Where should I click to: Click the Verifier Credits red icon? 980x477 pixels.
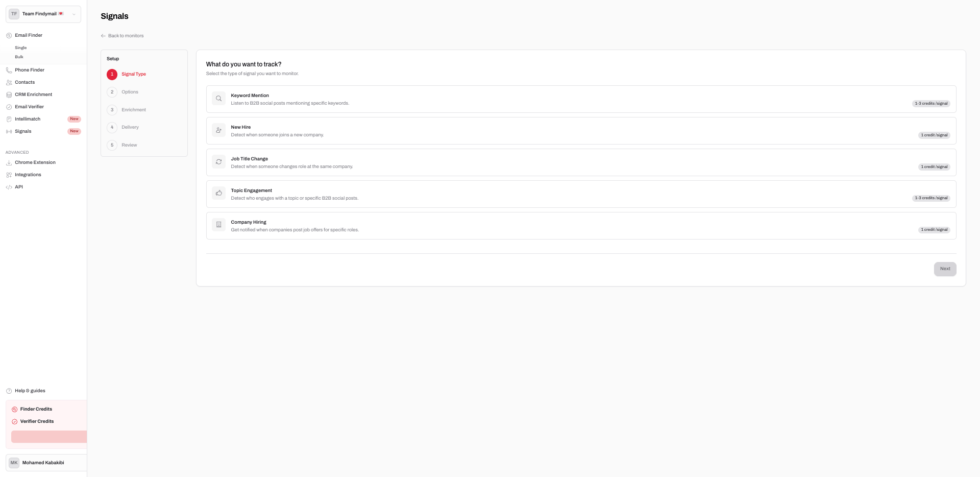tap(14, 422)
